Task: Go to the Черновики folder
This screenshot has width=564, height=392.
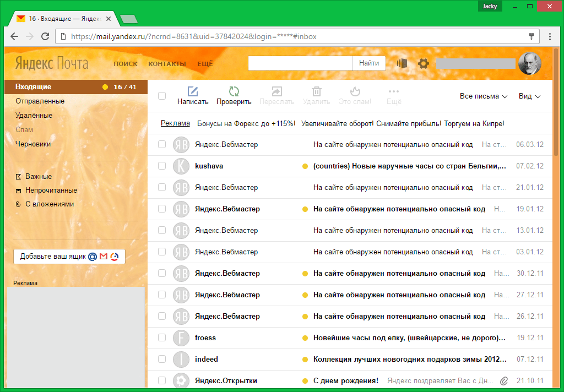Action: tap(33, 144)
